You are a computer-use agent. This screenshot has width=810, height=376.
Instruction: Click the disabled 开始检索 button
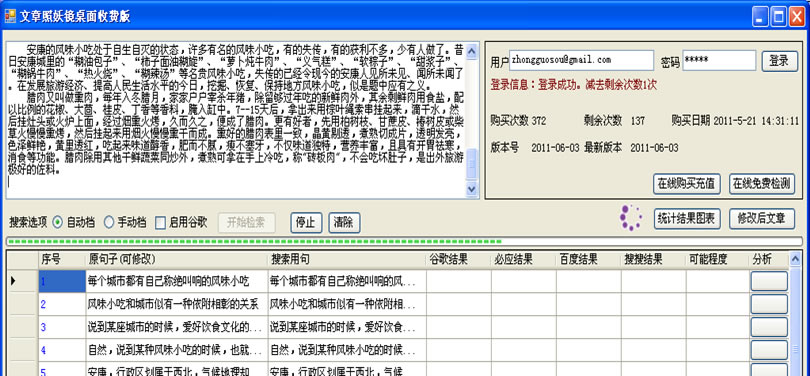pos(246,223)
